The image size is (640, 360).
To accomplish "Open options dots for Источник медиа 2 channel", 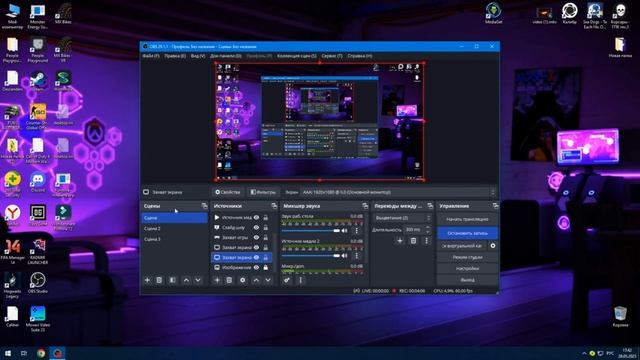I will tap(357, 256).
